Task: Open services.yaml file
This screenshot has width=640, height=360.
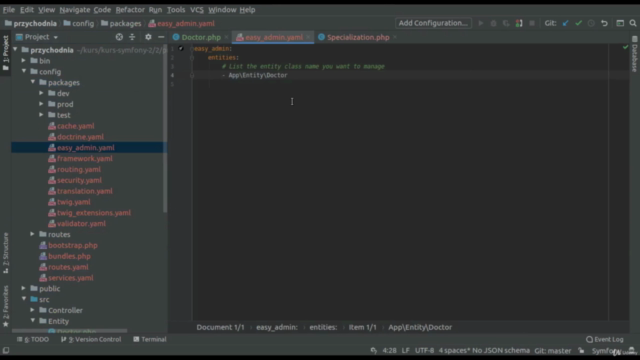Action: pyautogui.click(x=71, y=278)
